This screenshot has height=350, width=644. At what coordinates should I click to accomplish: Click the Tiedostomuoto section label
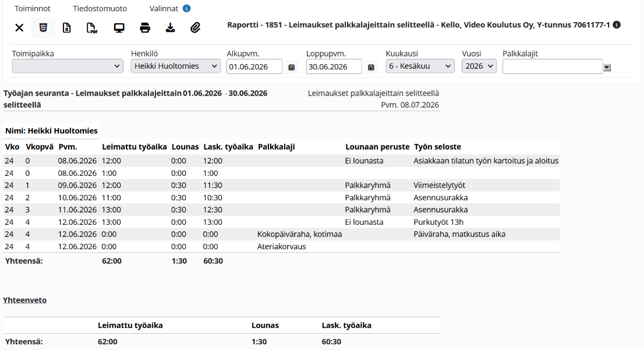click(x=100, y=8)
